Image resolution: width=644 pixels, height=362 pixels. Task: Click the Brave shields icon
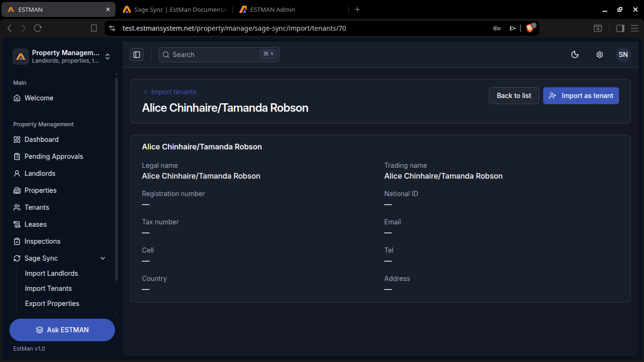point(530,28)
